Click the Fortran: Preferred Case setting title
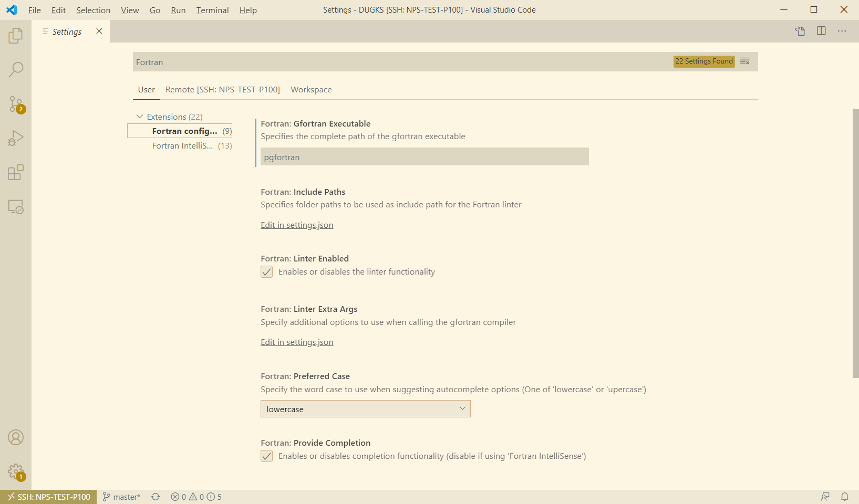859x504 pixels. [305, 376]
